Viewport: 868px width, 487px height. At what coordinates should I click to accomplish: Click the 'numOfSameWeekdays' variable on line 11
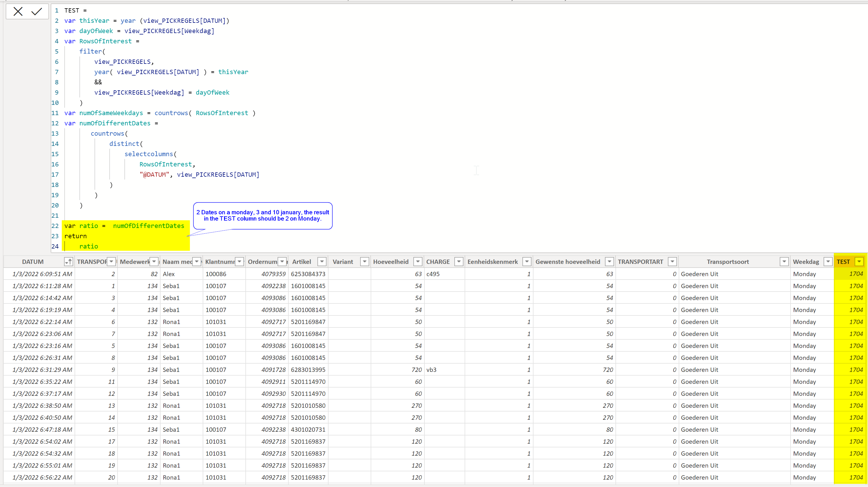click(x=111, y=113)
